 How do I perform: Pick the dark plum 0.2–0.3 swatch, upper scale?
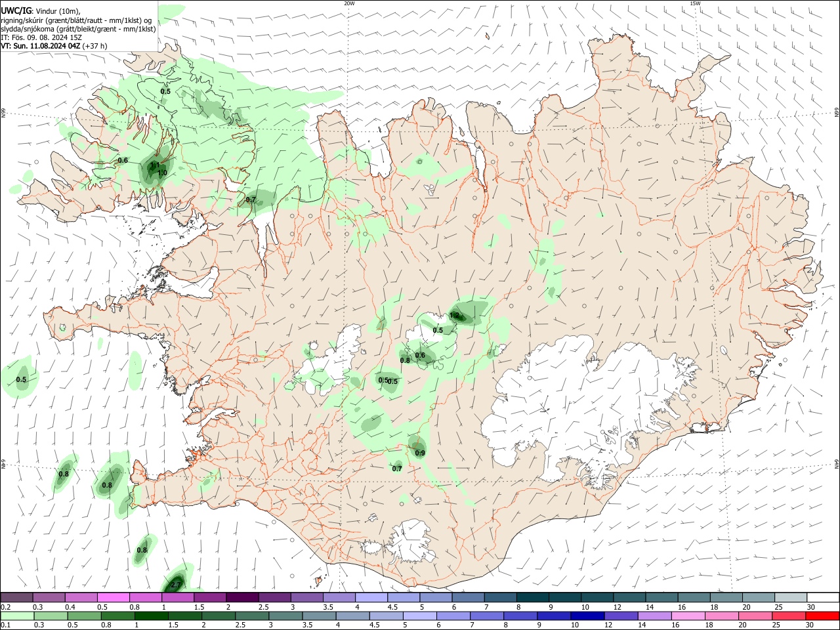[16, 597]
